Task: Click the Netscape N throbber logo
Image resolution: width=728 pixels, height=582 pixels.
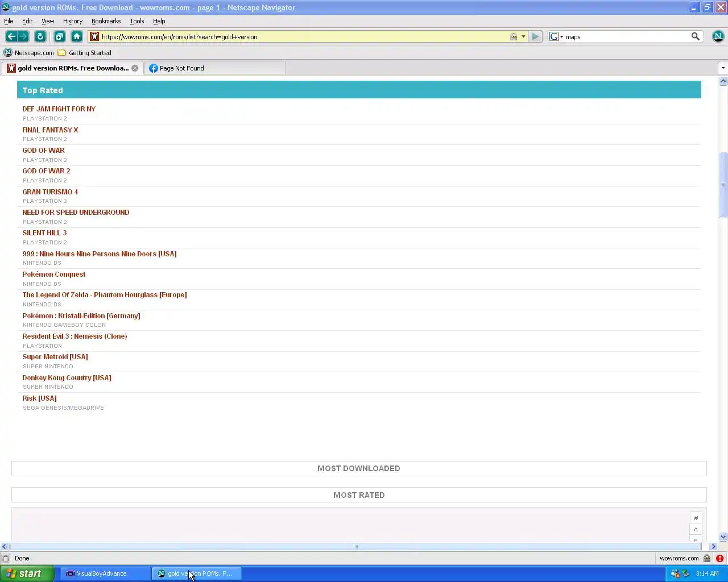Action: coord(718,36)
